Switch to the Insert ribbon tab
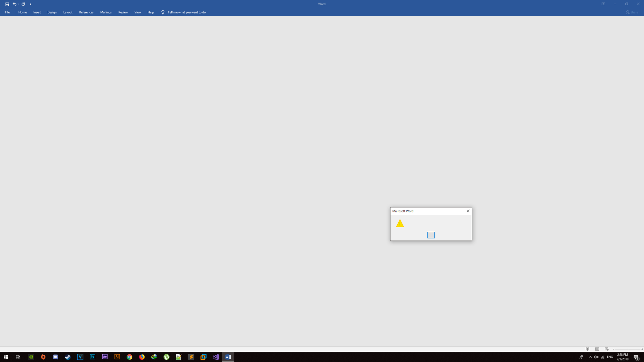 click(x=37, y=12)
